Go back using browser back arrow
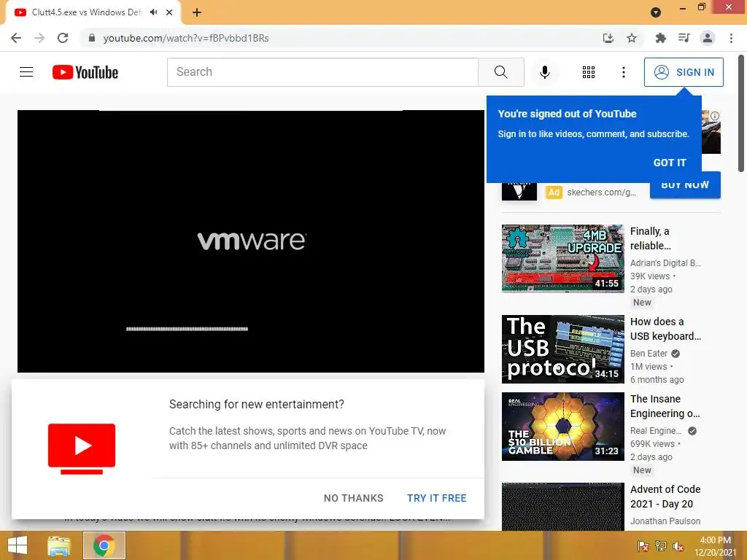The image size is (747, 560). (16, 38)
